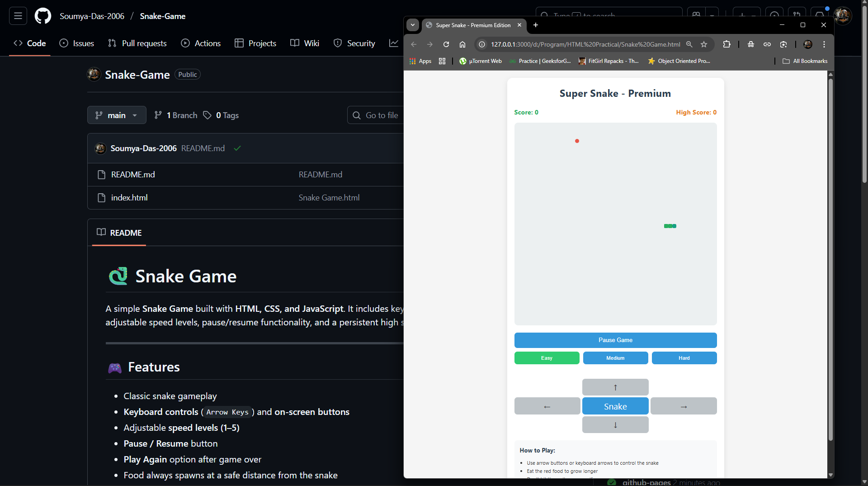Click the link extension icon in toolbar
This screenshot has width=868, height=486.
[x=767, y=44]
